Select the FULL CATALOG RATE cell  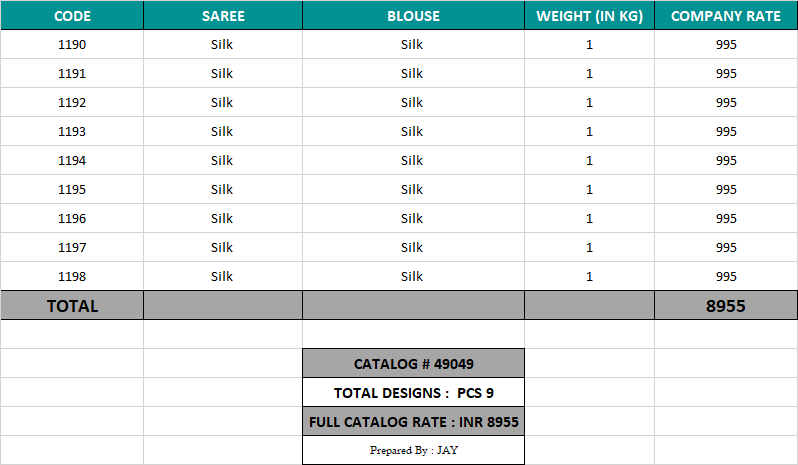point(413,422)
